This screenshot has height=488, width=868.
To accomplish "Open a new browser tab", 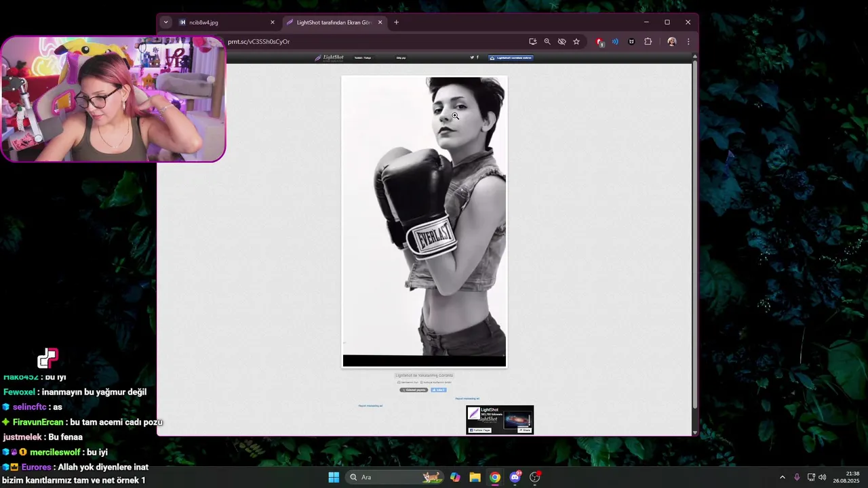I will (397, 22).
